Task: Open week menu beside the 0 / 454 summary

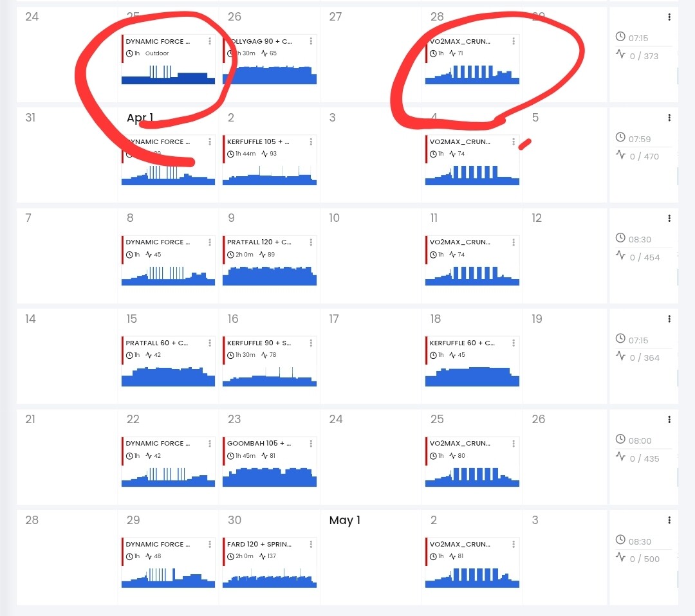Action: click(x=669, y=218)
